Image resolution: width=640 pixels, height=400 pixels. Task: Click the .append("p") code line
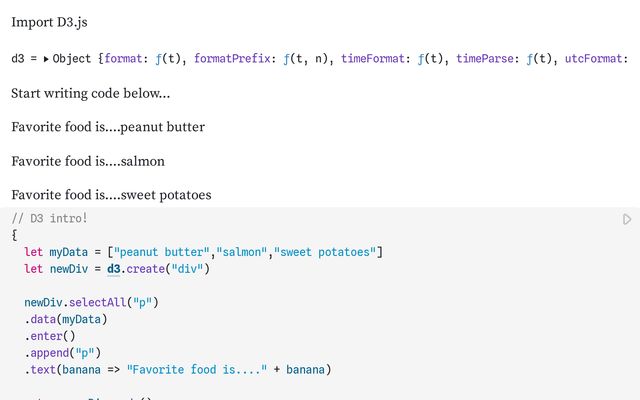pos(63,353)
